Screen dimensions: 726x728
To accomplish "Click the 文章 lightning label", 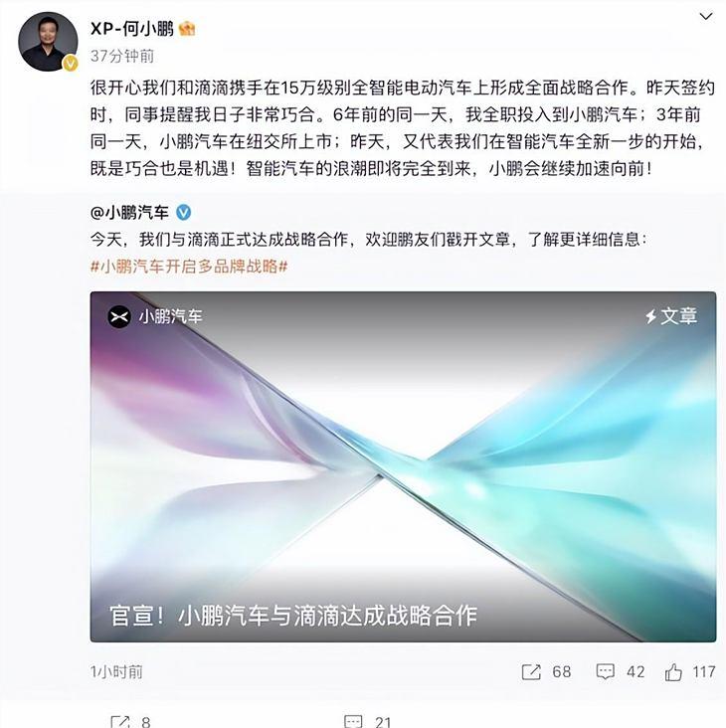I will 671,316.
